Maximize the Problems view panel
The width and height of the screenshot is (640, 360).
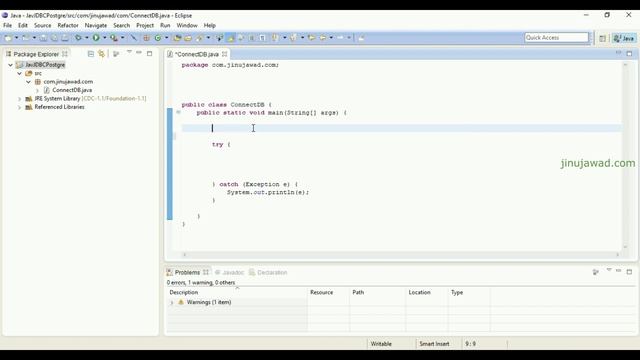[629, 271]
